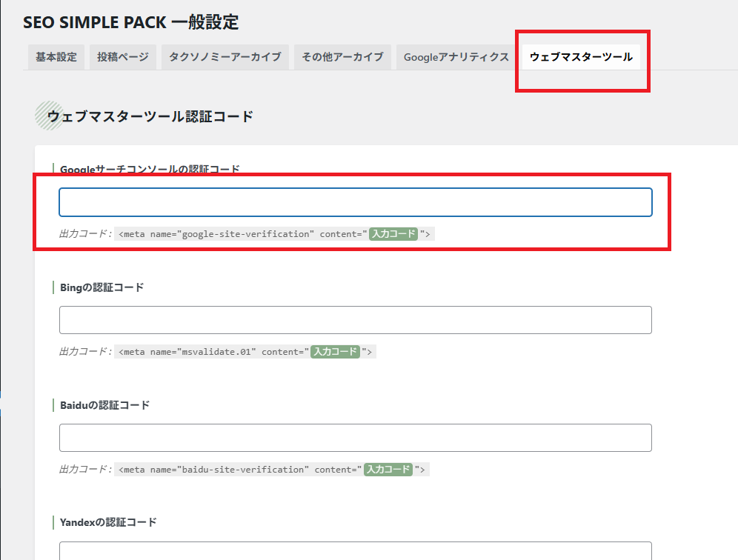This screenshot has height=560, width=738.
Task: Open the 基本設定 tab
Action: click(56, 57)
